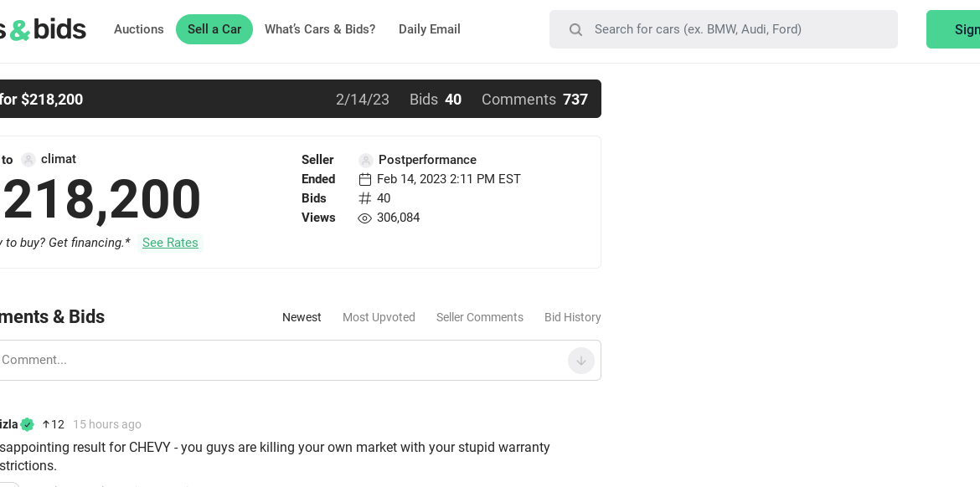Go to the Daily Email page
Image resolution: width=980 pixels, height=487 pixels.
430,29
